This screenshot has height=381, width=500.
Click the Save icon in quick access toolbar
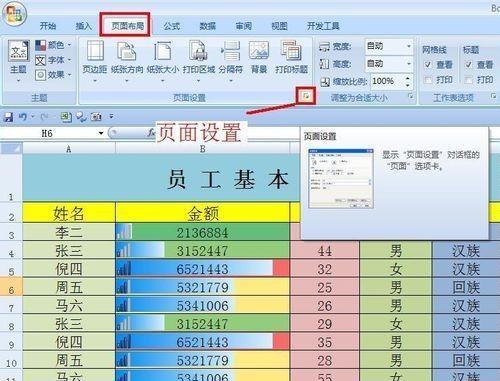[x=8, y=117]
